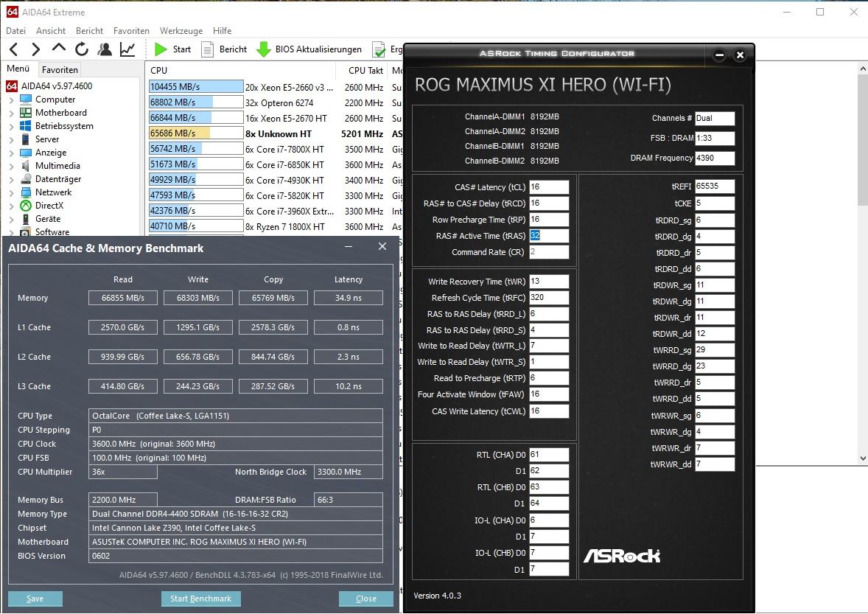This screenshot has width=868, height=614.
Task: Click the Command Rate (CR) field
Action: (x=549, y=252)
